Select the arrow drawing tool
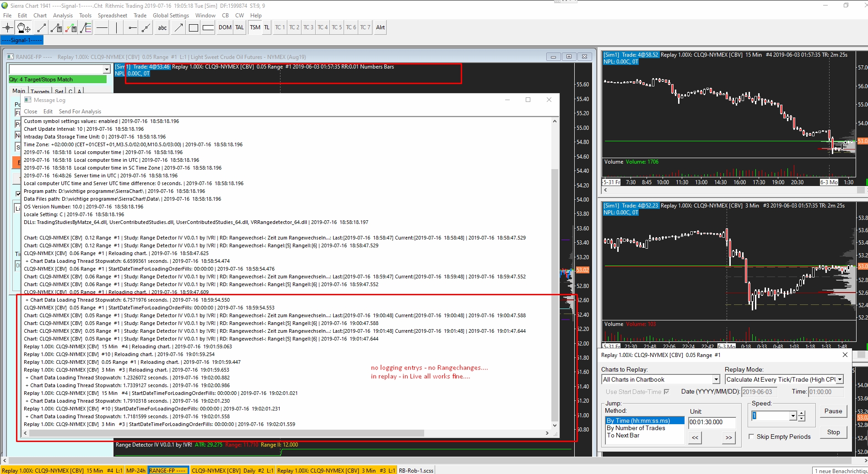The height and width of the screenshot is (474, 868). [178, 28]
